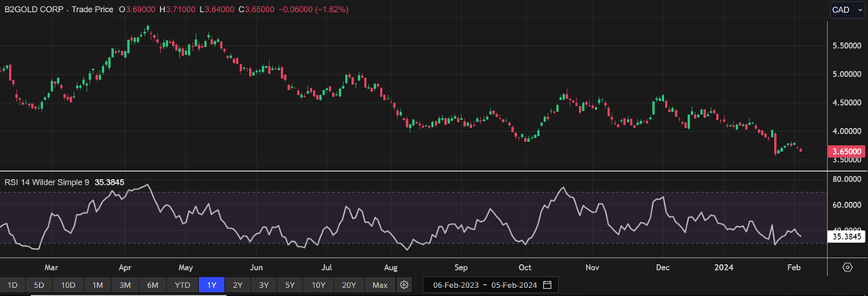Select the 6M time range
868x296 pixels.
[153, 285]
